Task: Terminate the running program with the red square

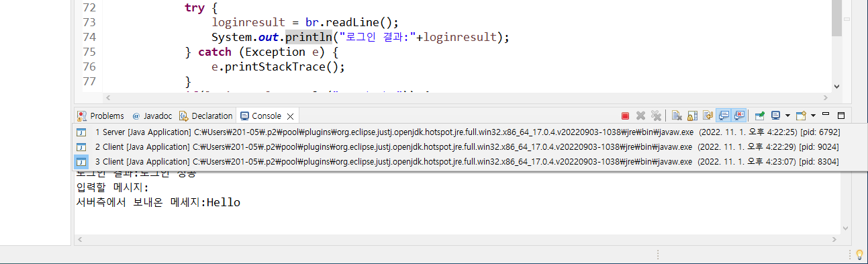Action: point(625,116)
